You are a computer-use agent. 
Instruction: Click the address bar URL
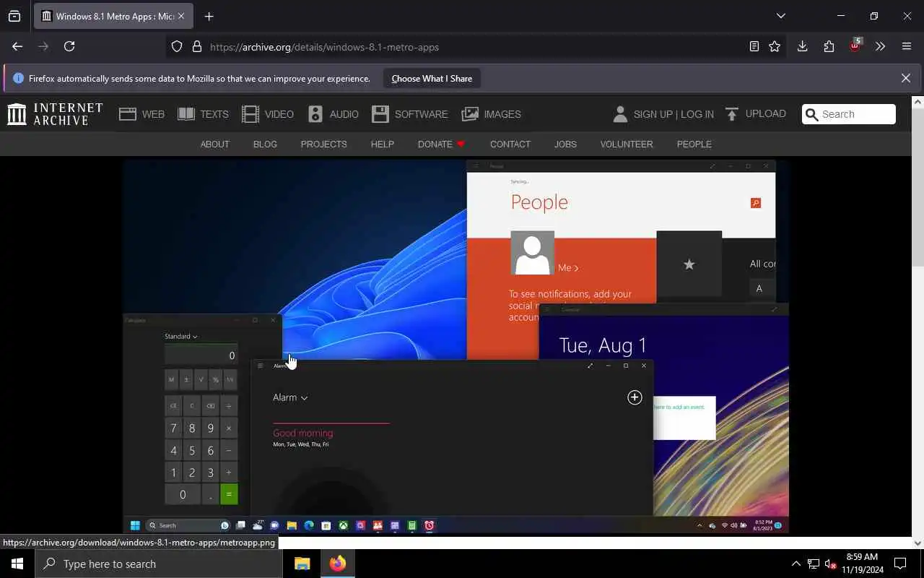[324, 47]
